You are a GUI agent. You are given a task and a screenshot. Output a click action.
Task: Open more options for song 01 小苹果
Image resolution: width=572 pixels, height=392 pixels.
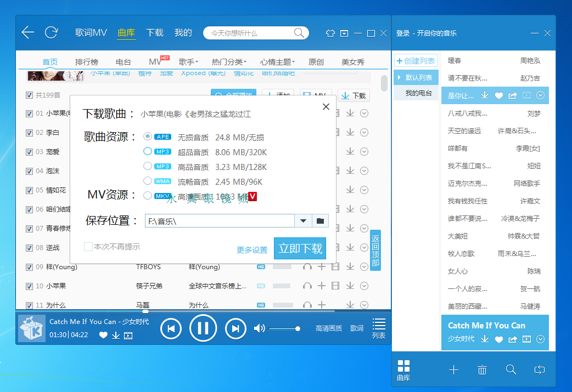pyautogui.click(x=364, y=113)
